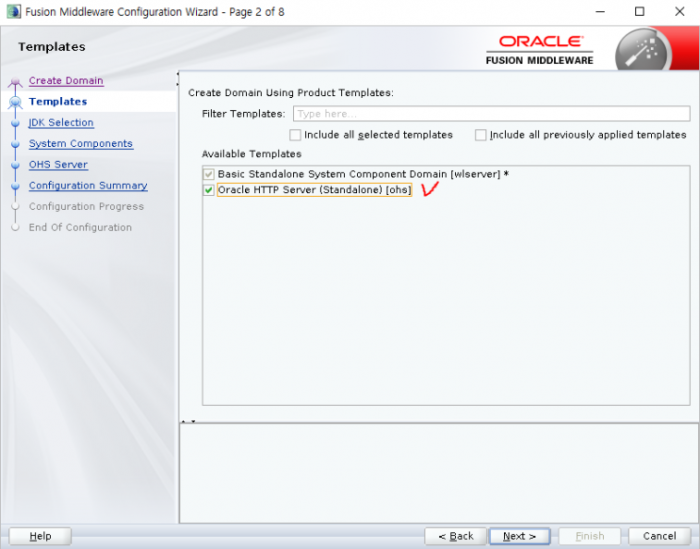
Task: Click the OHS Server step node icon
Action: click(15, 165)
